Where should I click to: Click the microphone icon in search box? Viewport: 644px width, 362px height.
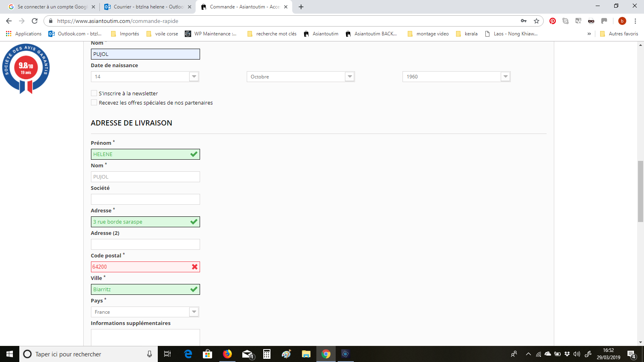click(149, 354)
